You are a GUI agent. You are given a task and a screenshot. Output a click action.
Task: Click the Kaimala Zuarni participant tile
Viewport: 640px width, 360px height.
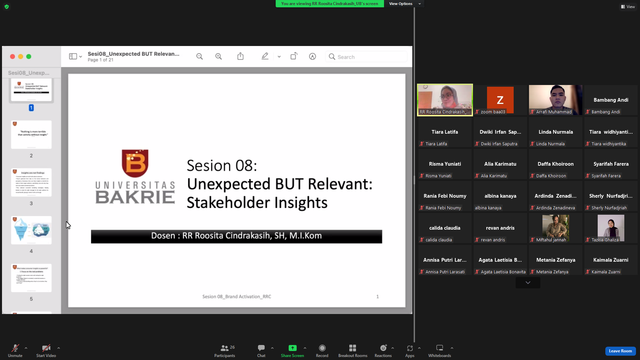coord(611,260)
